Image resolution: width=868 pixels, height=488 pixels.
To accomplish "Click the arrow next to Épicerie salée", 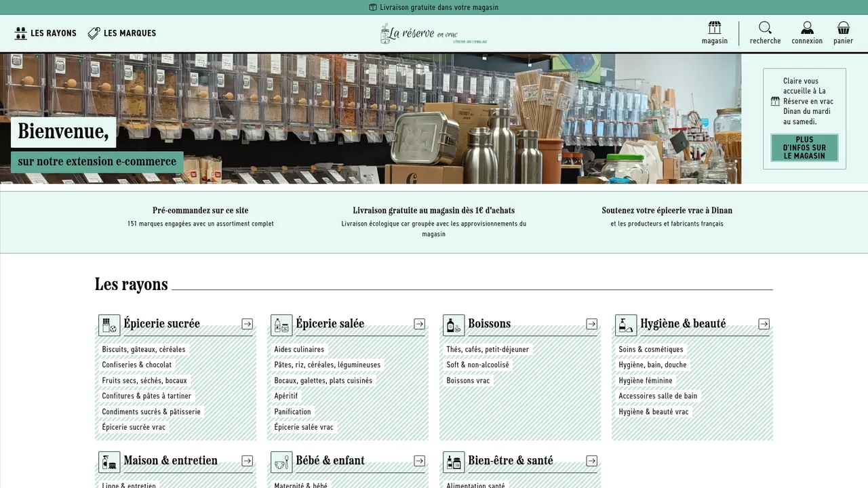I will [x=420, y=324].
